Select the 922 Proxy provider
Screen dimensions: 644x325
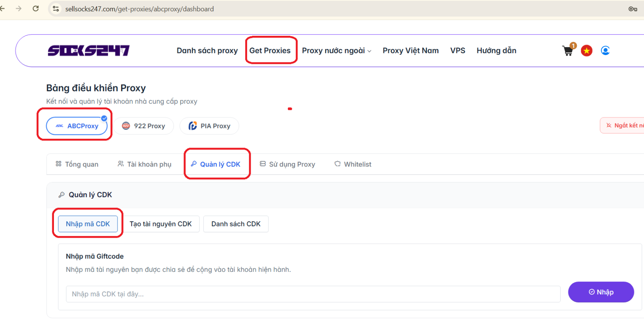[143, 126]
